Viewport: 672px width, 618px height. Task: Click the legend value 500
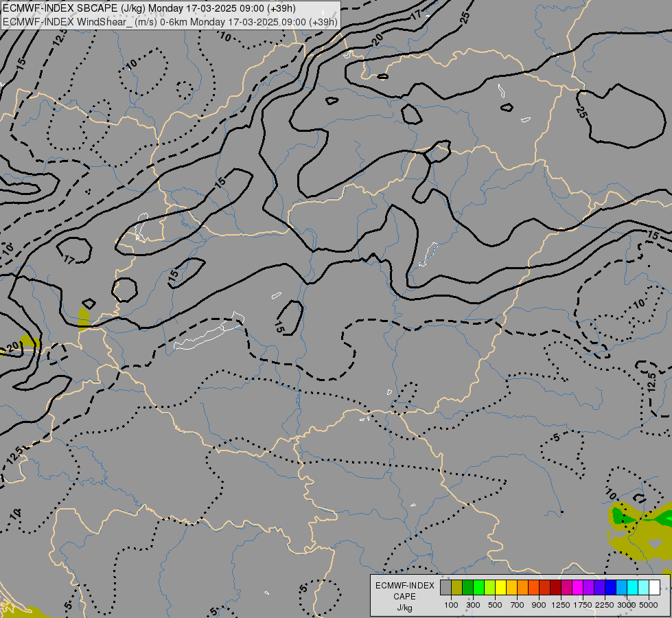click(x=495, y=605)
